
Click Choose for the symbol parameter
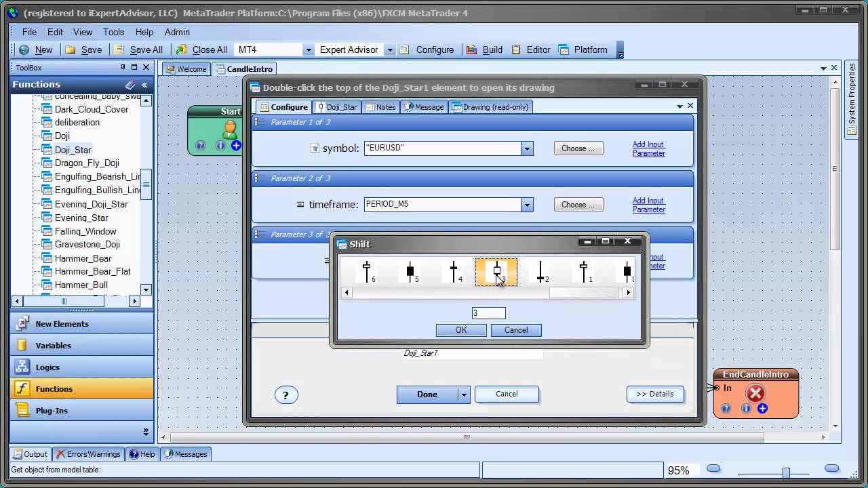coord(578,148)
